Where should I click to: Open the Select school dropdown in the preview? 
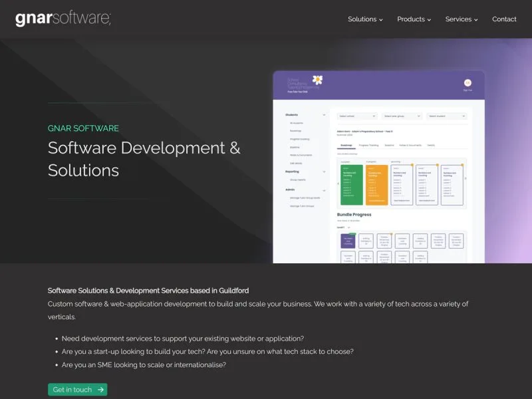tap(357, 116)
